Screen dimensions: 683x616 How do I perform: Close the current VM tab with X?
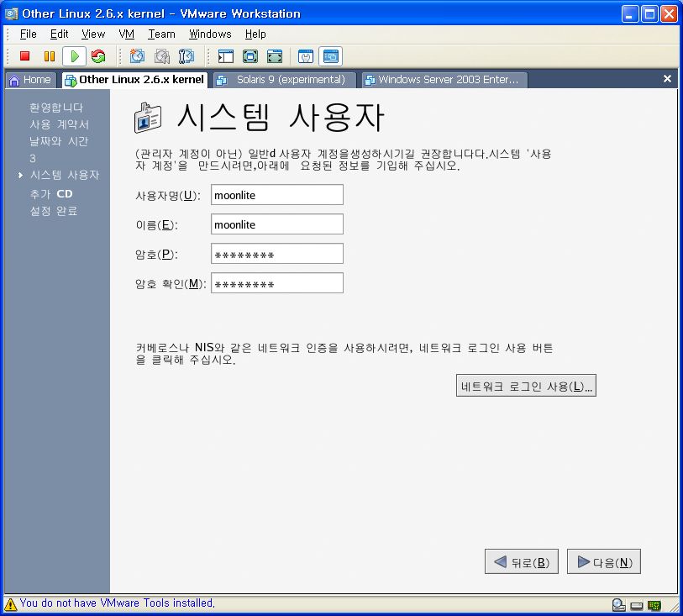pos(667,79)
